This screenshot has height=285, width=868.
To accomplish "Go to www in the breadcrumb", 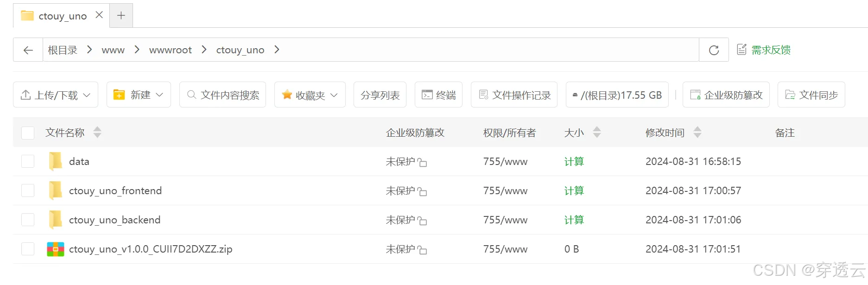I will point(113,50).
